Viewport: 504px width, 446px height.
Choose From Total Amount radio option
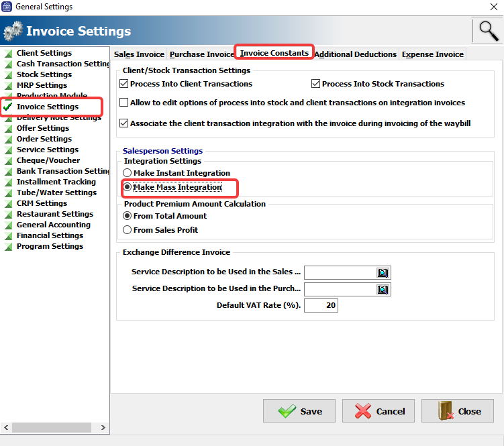click(x=128, y=216)
